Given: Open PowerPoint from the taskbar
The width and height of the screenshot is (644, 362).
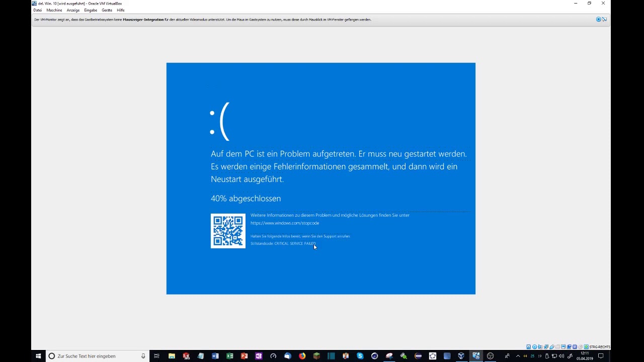Looking at the screenshot, I should pyautogui.click(x=244, y=356).
